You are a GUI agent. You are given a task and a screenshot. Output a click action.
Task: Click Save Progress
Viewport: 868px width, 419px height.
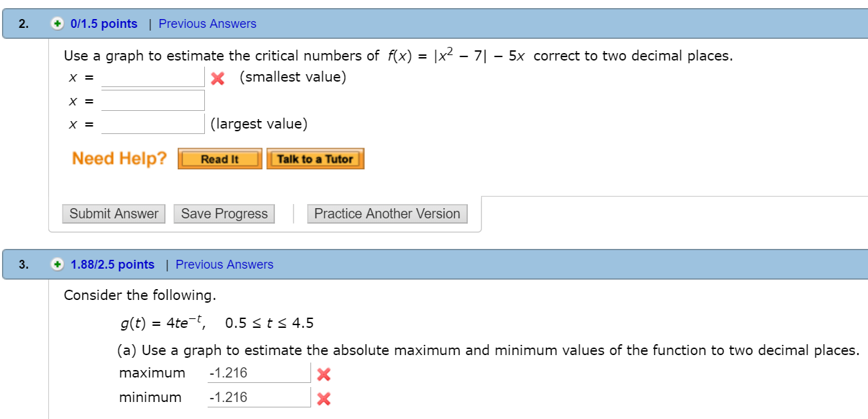(223, 214)
